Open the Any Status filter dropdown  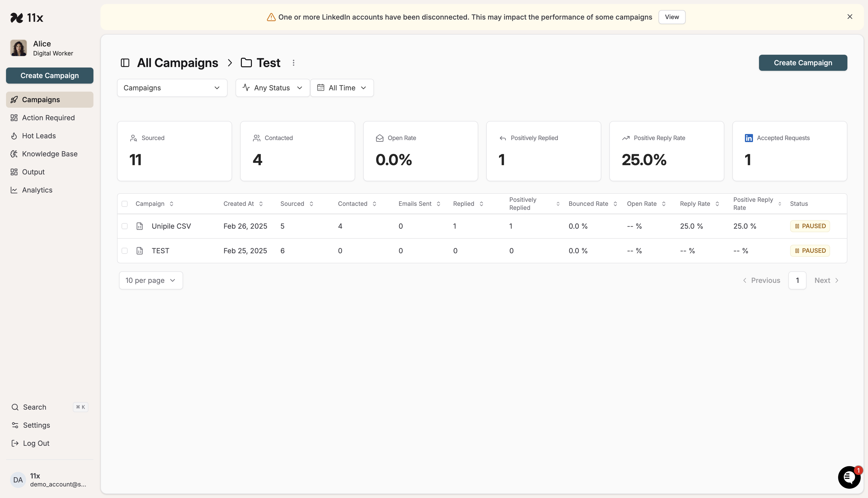tap(272, 88)
